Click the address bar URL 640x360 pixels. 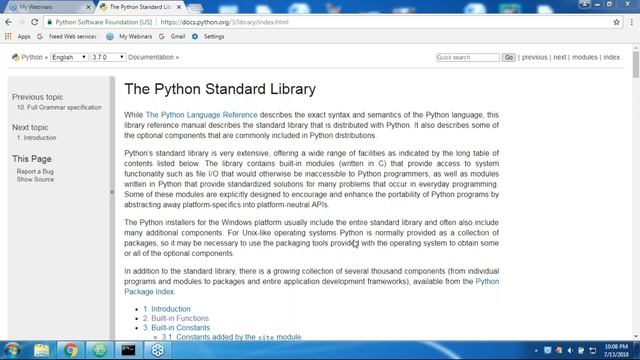coord(224,22)
